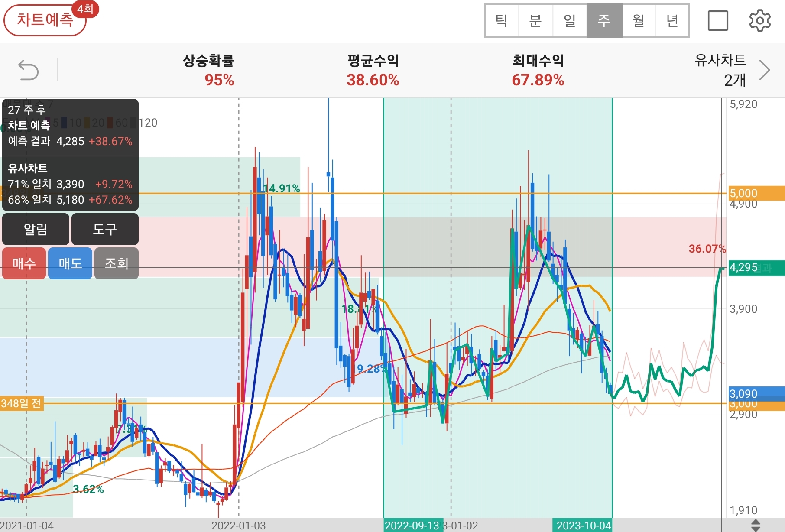
Task: View 평균수익 38.60% statistic
Action: coord(373,70)
